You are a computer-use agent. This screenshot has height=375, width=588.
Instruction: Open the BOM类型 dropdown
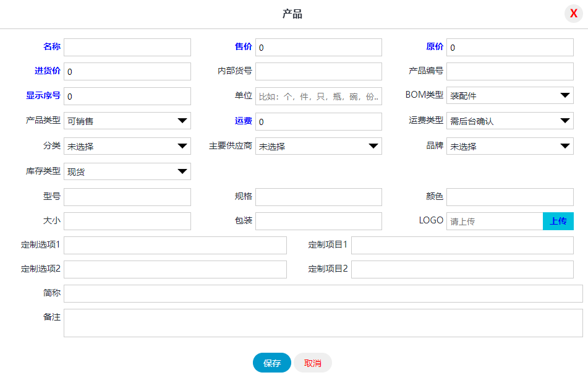509,95
